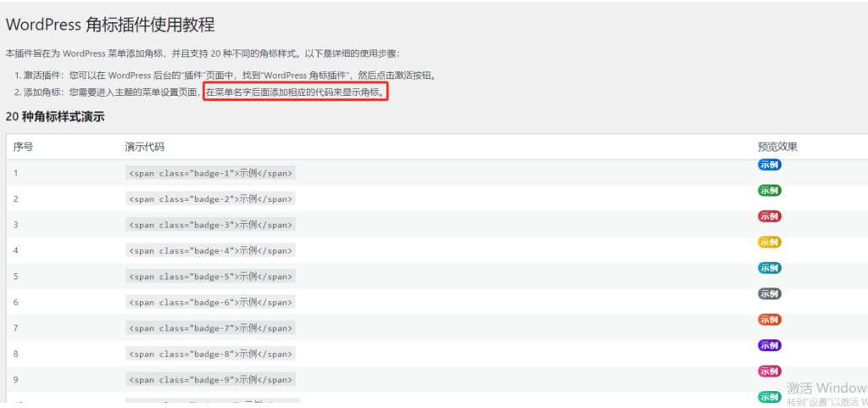This screenshot has width=868, height=408.
Task: Click the badge-7 span code snippet
Action: pos(210,328)
